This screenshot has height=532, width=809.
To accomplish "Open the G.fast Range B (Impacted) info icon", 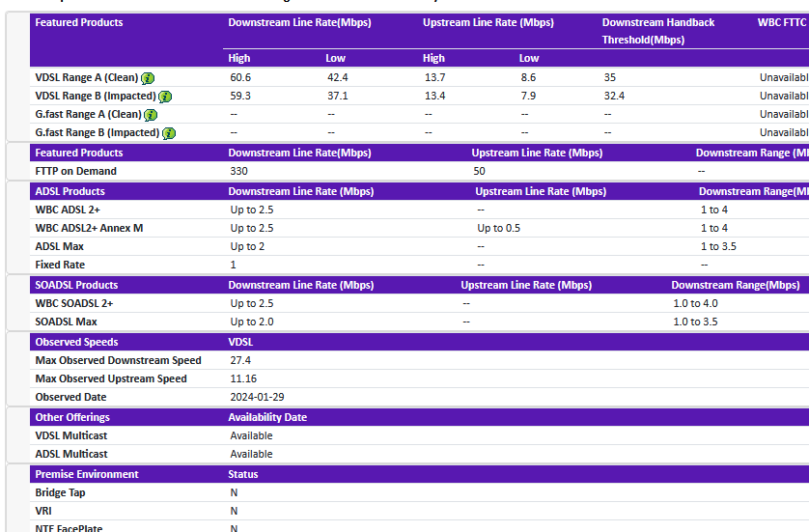I will [169, 133].
